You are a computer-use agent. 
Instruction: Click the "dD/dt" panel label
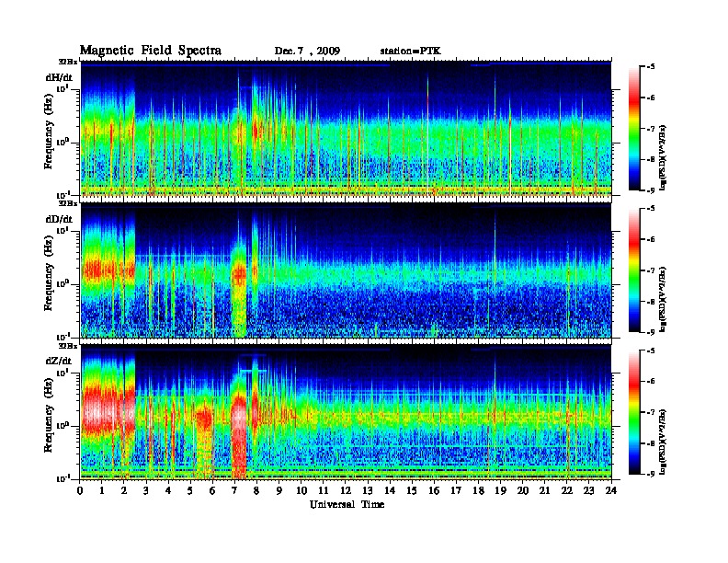[59, 219]
